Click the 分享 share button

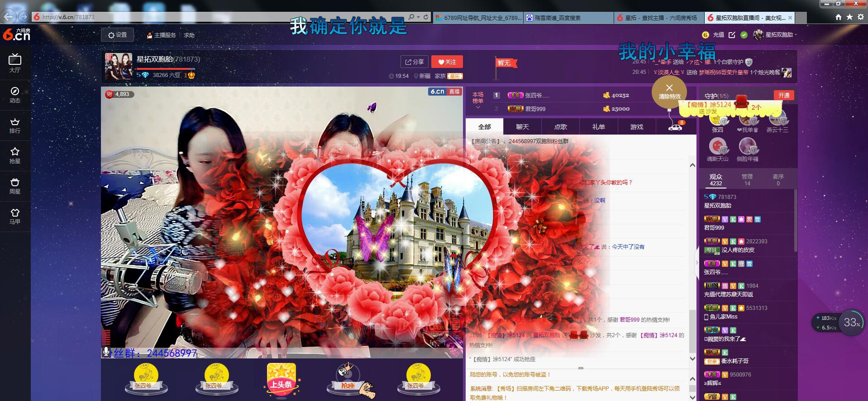coord(415,62)
